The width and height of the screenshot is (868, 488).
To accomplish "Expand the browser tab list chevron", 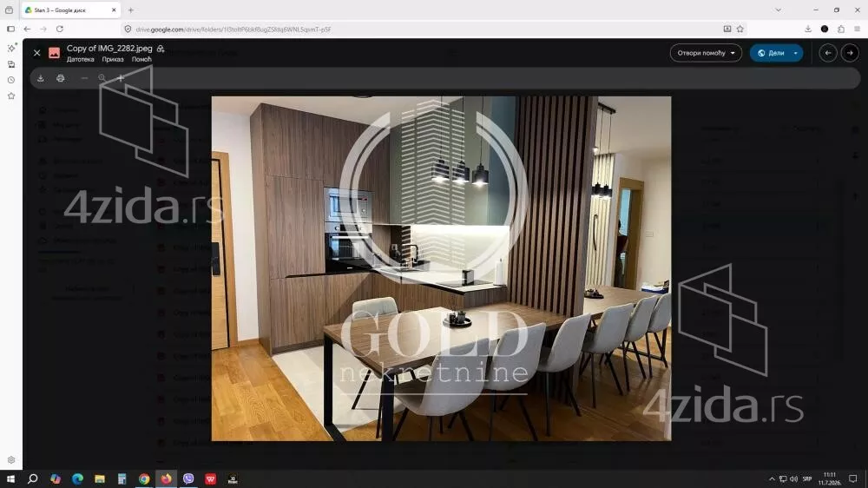I will pyautogui.click(x=779, y=10).
